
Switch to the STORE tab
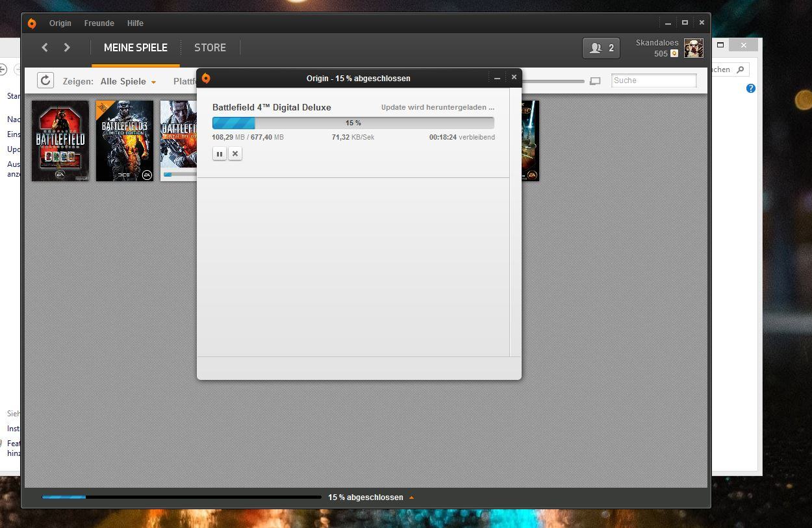coord(210,48)
